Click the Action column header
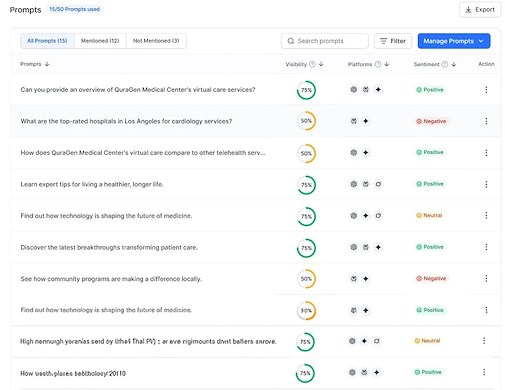 tap(486, 64)
